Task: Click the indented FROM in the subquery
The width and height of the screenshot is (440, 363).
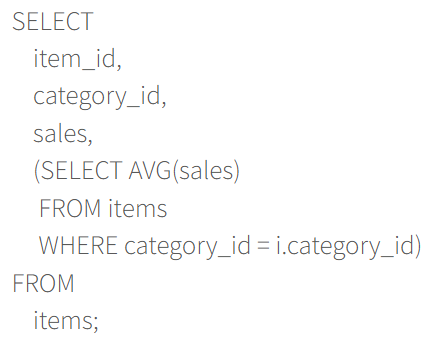Action: pyautogui.click(x=70, y=208)
